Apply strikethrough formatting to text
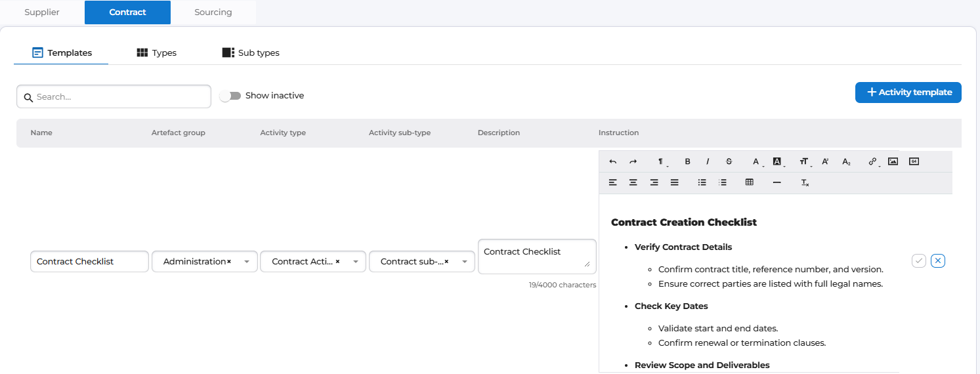Image resolution: width=980 pixels, height=374 pixels. (729, 161)
